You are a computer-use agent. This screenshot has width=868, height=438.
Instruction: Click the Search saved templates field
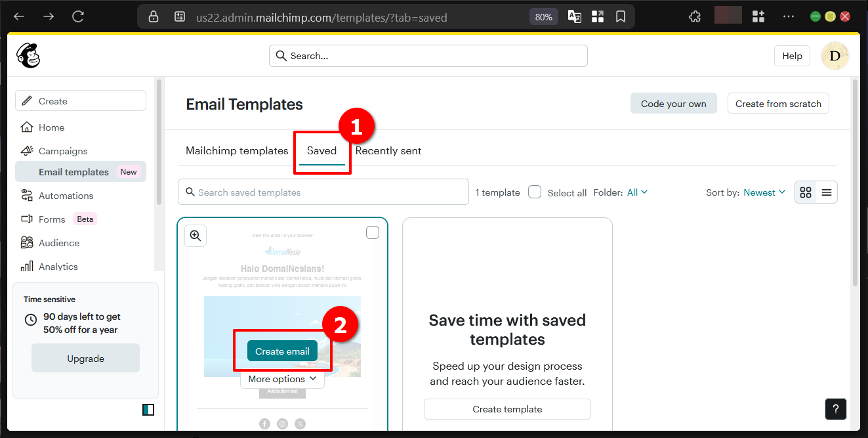point(323,192)
